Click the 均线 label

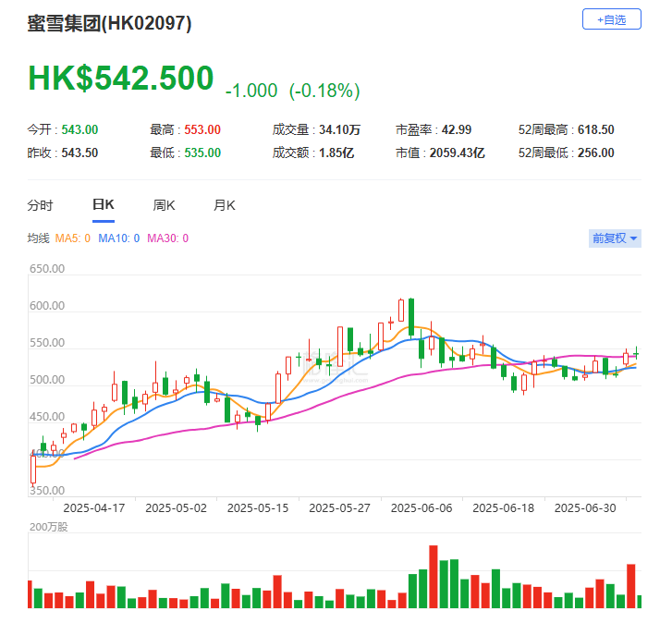pyautogui.click(x=38, y=238)
